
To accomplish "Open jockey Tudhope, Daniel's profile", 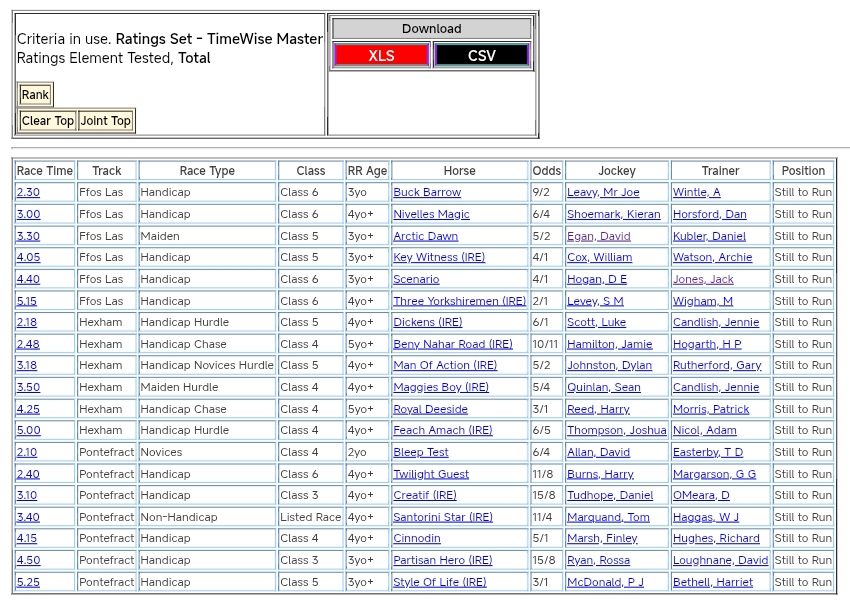I will click(x=610, y=496).
